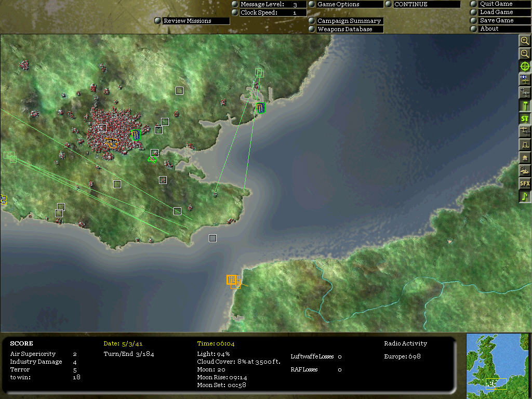
Task: Toggle the Luftwaffe aircraft cross icon
Action: pos(525,92)
